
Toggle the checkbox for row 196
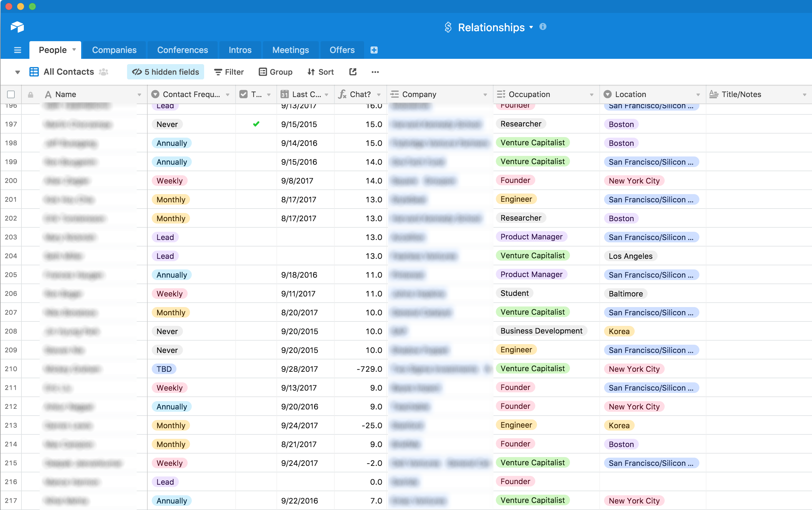tap(12, 105)
